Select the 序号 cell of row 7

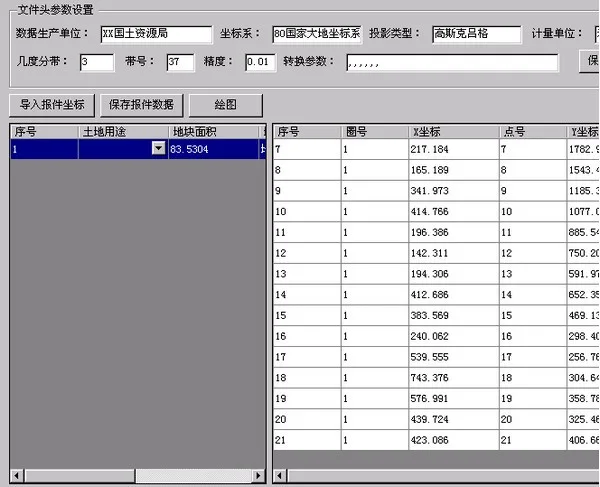pos(307,149)
